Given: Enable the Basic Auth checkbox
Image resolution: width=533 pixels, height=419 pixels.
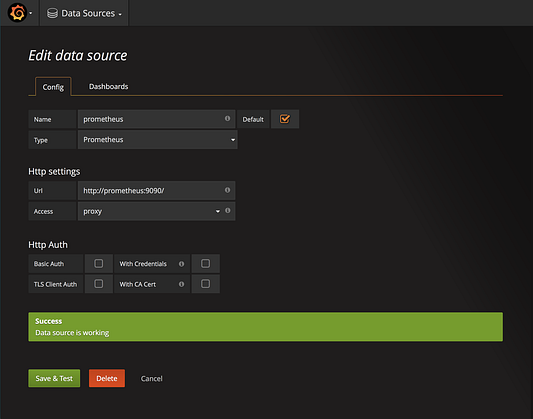Looking at the screenshot, I should tap(99, 263).
